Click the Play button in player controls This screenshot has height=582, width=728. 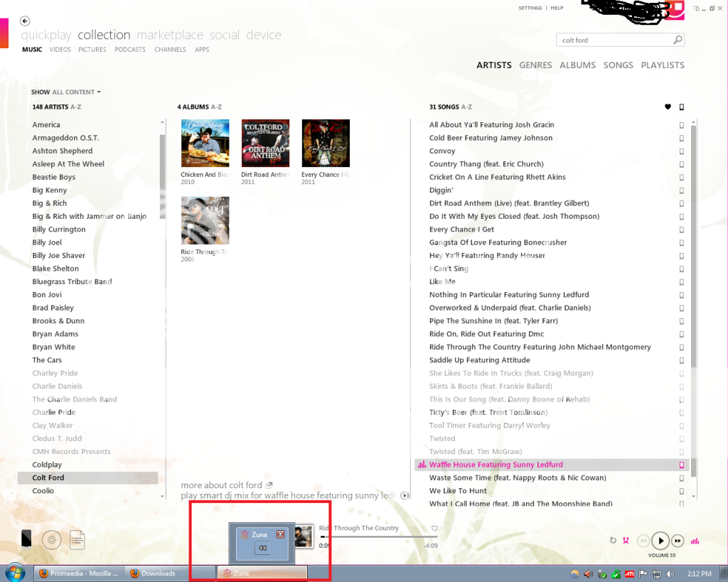pyautogui.click(x=660, y=541)
